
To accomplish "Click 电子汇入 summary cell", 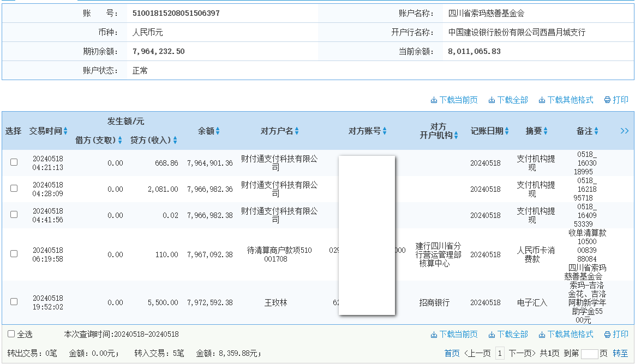I will 532,302.
